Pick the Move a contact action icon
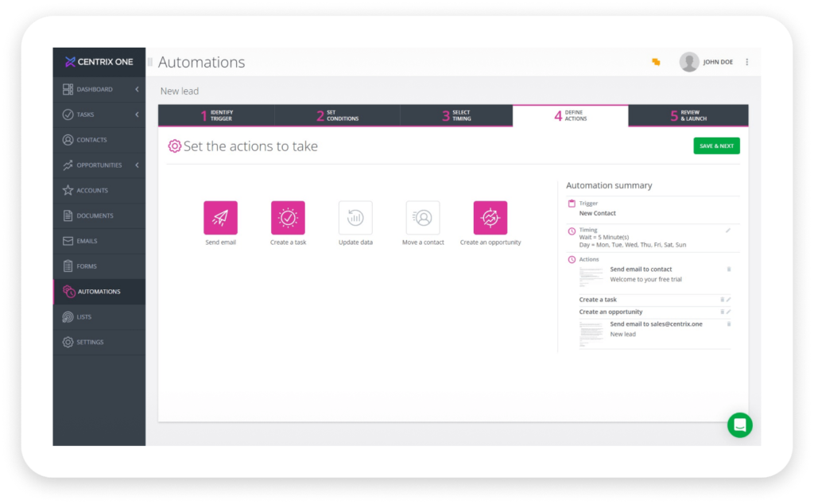Screen dimensions: 814x504 coord(423,216)
